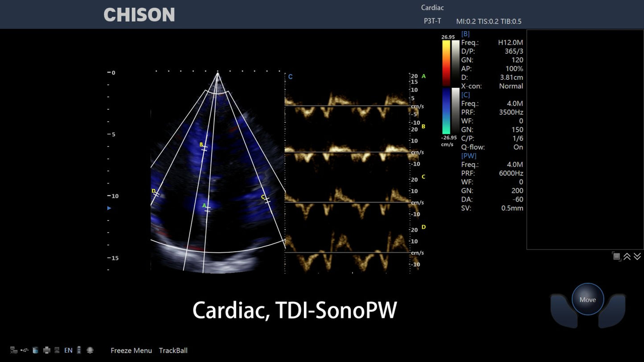Select sample gate D on the image
Screen dimensions: 644x362
coord(156,193)
